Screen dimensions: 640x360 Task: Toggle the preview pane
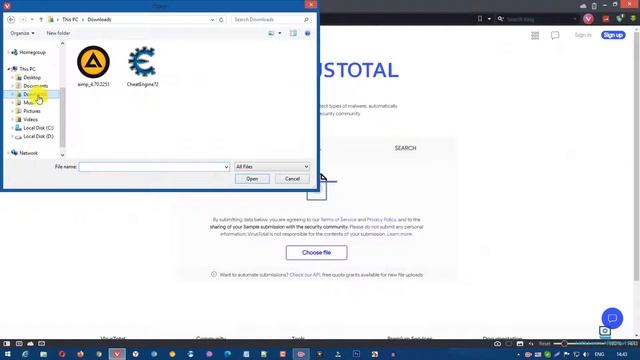(x=293, y=33)
